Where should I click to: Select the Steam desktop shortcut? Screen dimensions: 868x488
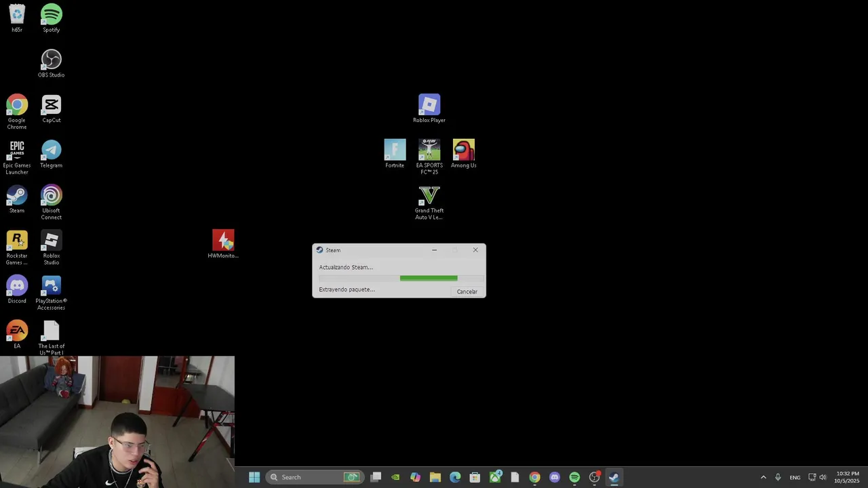pos(17,199)
